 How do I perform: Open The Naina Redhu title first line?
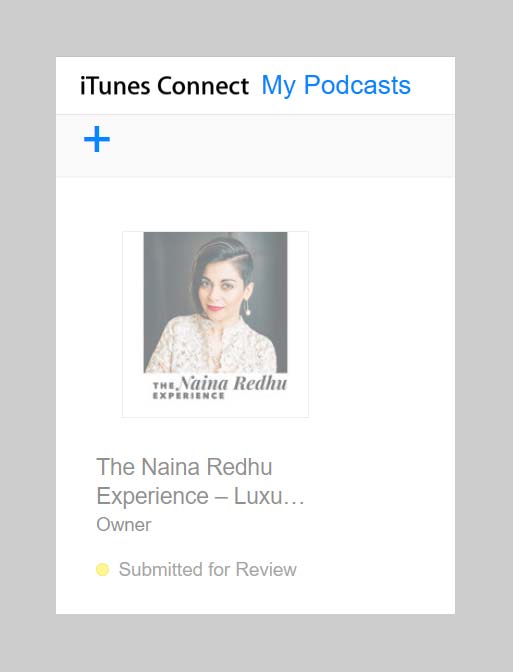pos(184,466)
